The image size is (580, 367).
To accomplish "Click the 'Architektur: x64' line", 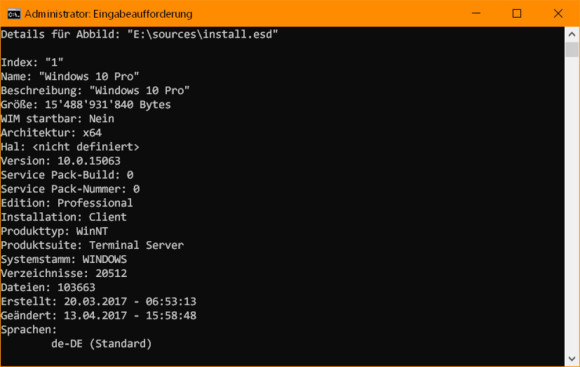I will tap(51, 133).
